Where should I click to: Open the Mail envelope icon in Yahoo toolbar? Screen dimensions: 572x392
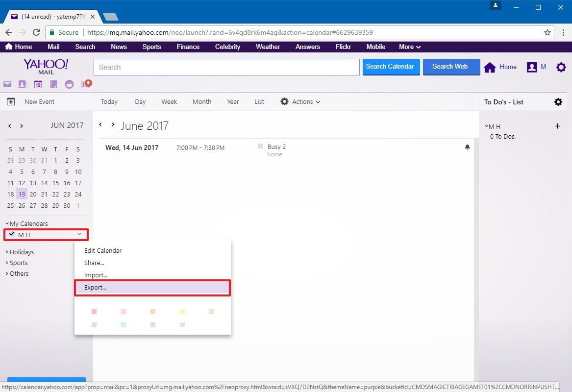pos(7,85)
